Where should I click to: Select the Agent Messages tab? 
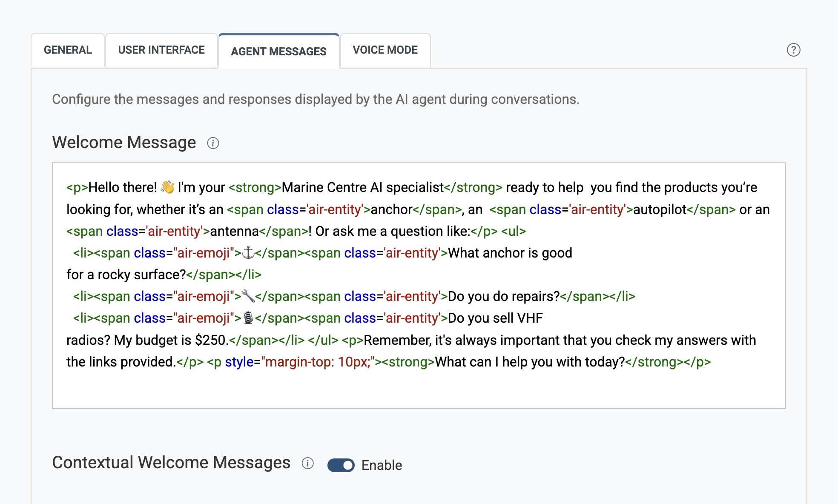(278, 52)
